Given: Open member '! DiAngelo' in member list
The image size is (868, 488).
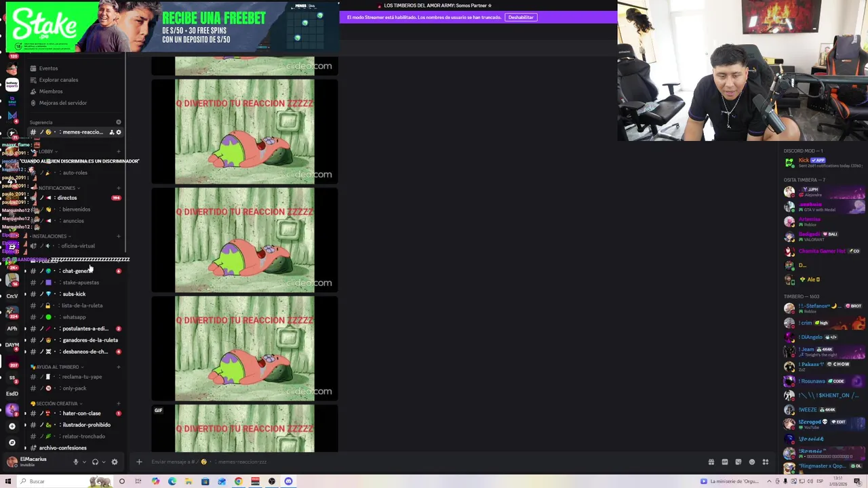Looking at the screenshot, I should coord(824,338).
